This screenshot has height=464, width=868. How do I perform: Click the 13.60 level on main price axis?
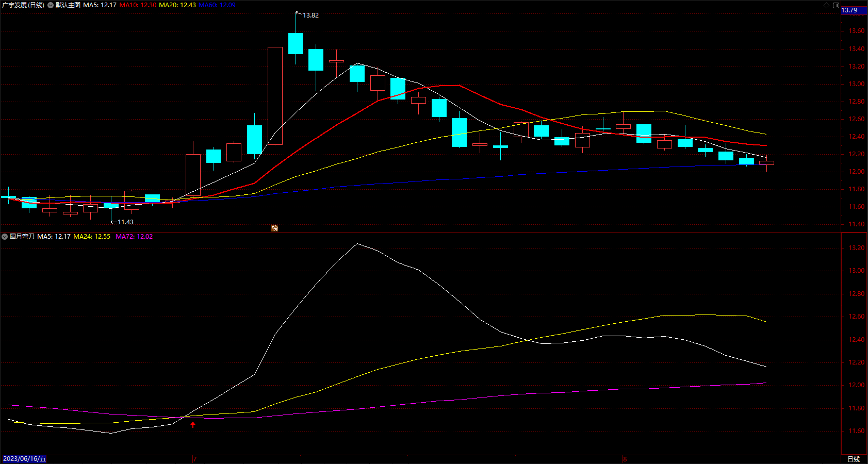click(x=857, y=31)
